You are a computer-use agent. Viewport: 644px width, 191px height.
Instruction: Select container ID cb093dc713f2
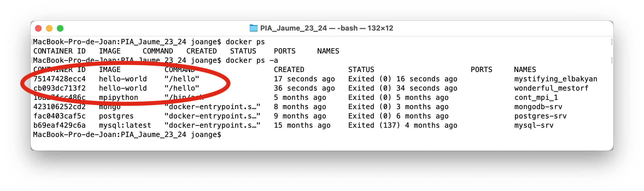click(x=60, y=88)
